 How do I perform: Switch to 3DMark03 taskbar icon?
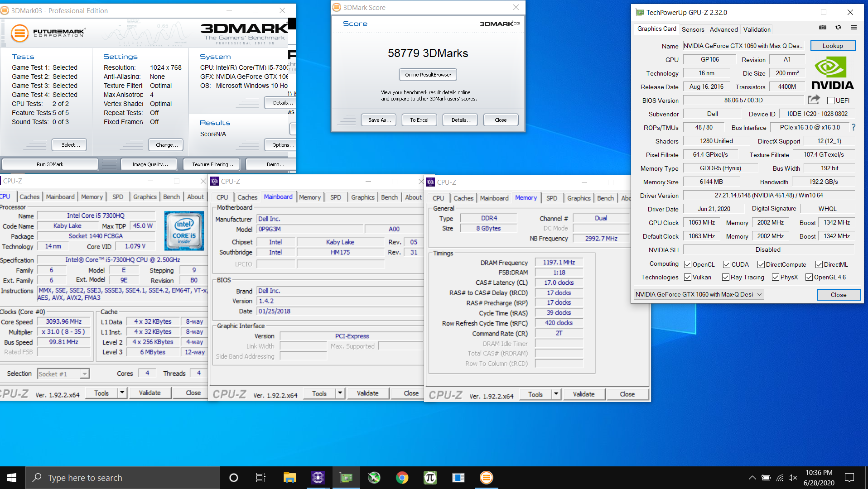coord(486,478)
